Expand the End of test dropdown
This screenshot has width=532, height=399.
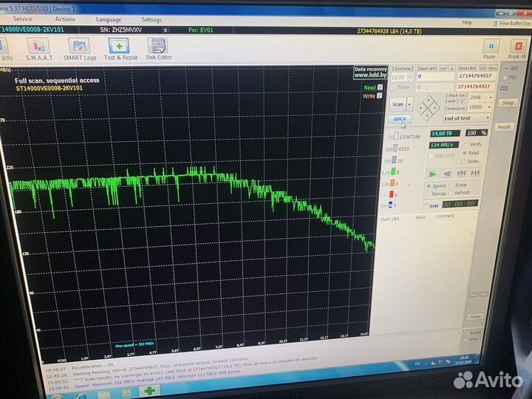coord(466,118)
